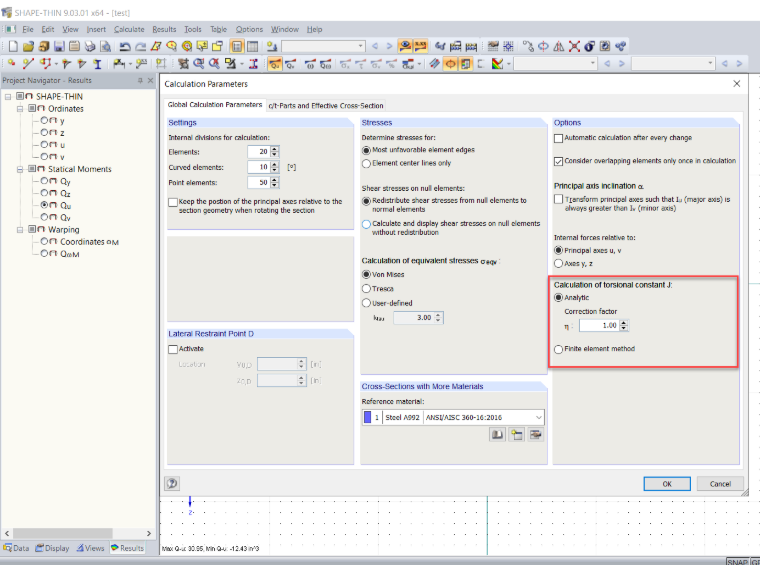
Task: Increase the correction factor η
Action: point(624,323)
